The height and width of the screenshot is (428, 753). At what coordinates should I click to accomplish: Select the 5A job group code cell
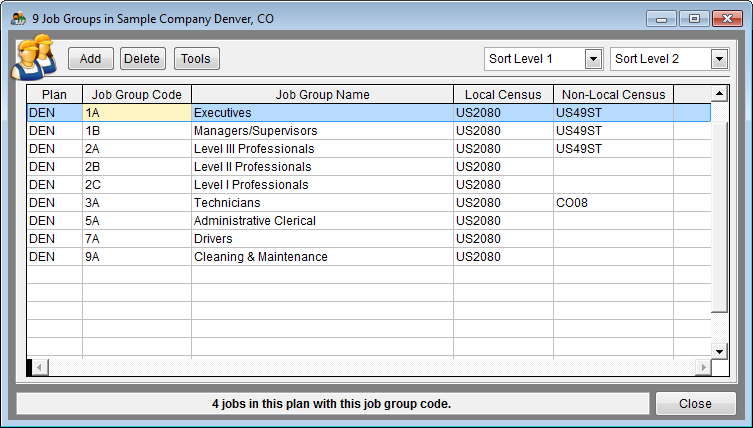137,221
